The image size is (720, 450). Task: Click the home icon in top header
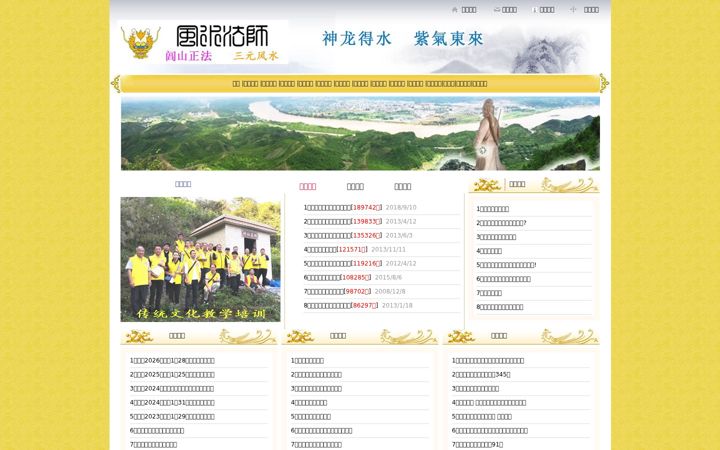point(455,10)
